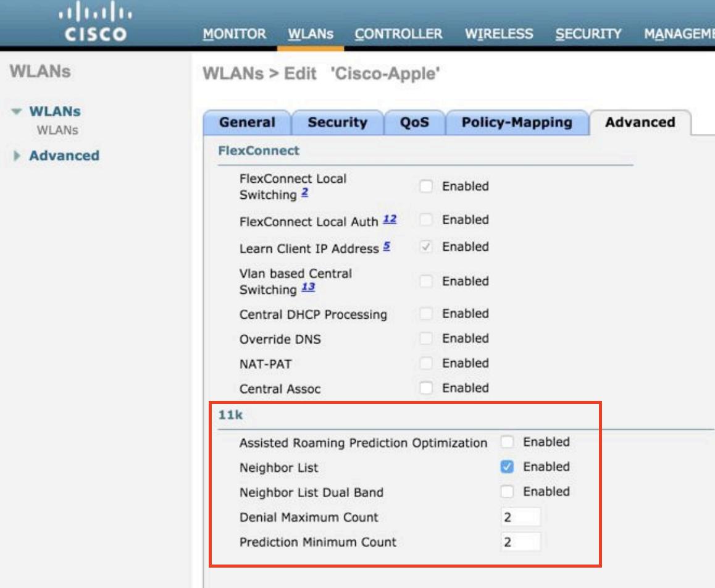The height and width of the screenshot is (588, 715).
Task: Open the MONITOR menu
Action: 235,34
